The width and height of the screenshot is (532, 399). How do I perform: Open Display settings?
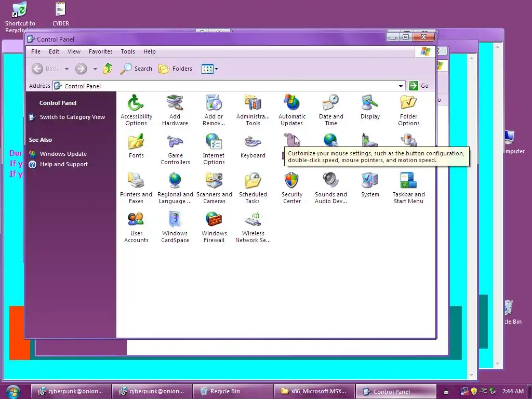click(370, 107)
